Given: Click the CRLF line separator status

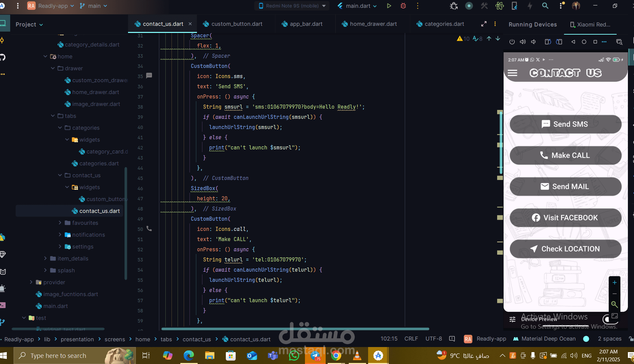Looking at the screenshot, I should (x=411, y=339).
